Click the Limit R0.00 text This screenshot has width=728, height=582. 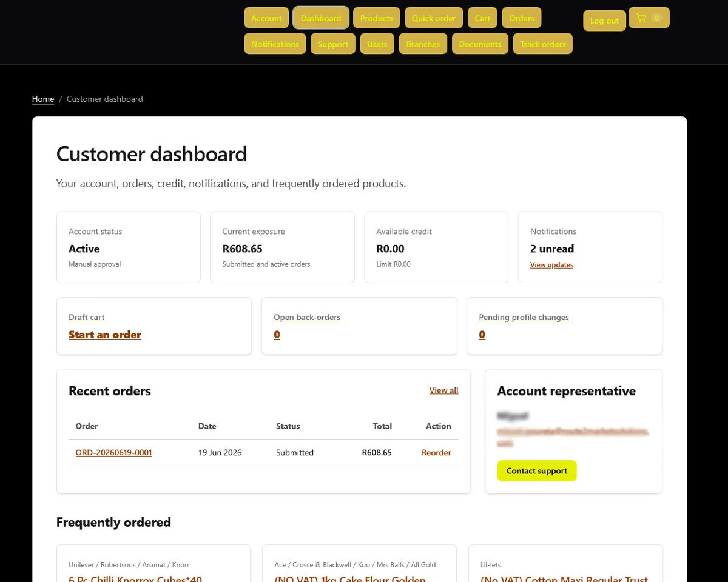(x=393, y=264)
